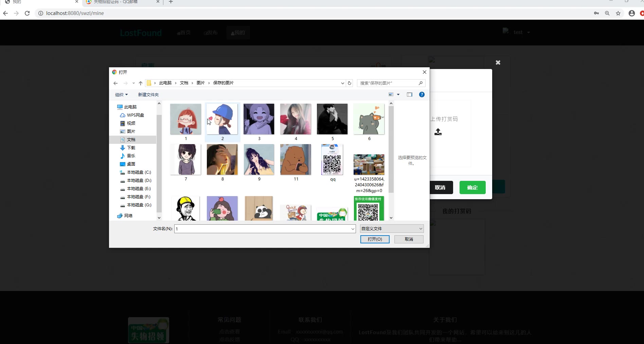Refresh the folder listing in address bar
Image resolution: width=644 pixels, height=344 pixels.
pos(350,83)
